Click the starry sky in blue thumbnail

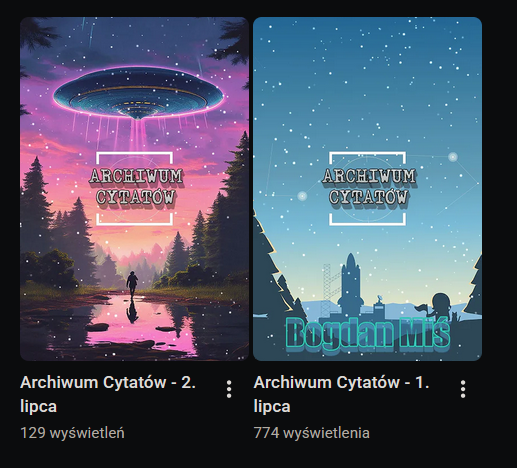tap(367, 83)
